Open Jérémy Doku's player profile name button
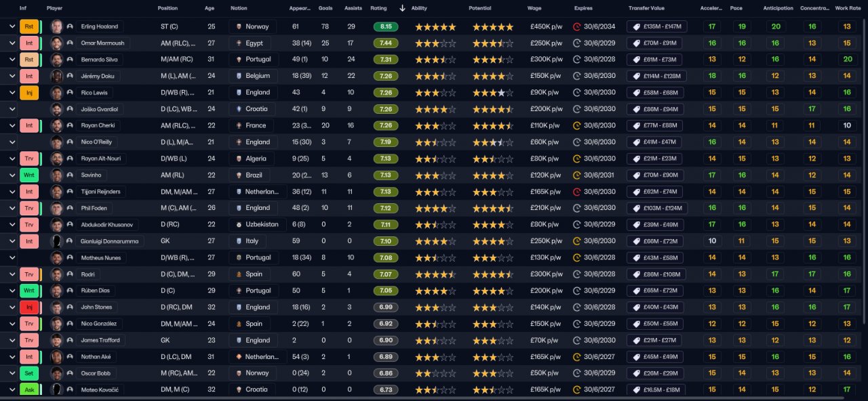 98,76
